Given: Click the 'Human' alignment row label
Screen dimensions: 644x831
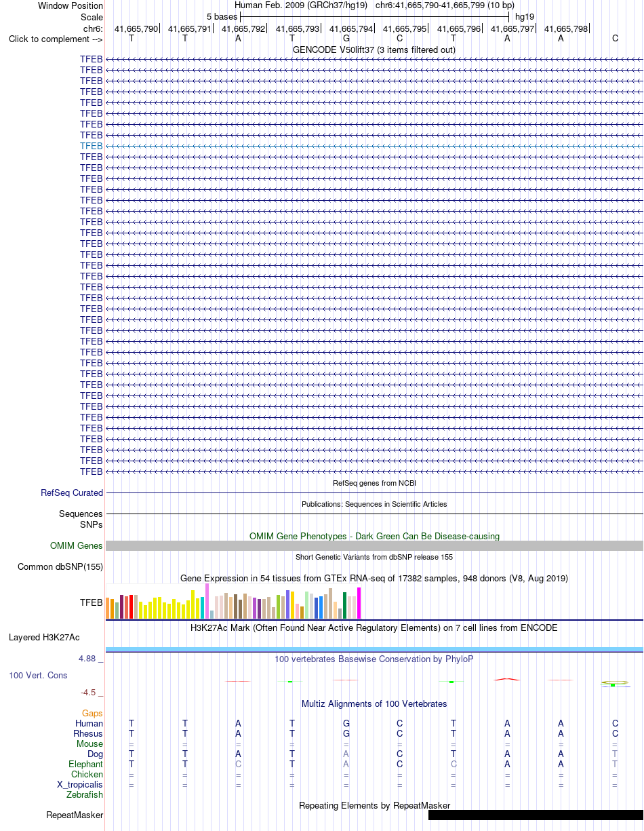Looking at the screenshot, I should tap(89, 724).
